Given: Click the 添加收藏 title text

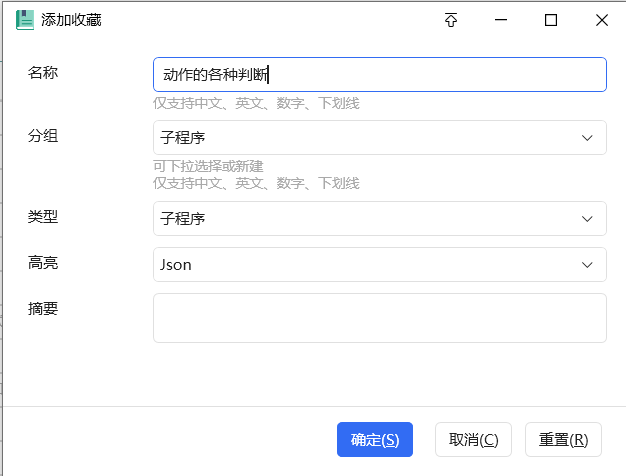Looking at the screenshot, I should [x=71, y=20].
